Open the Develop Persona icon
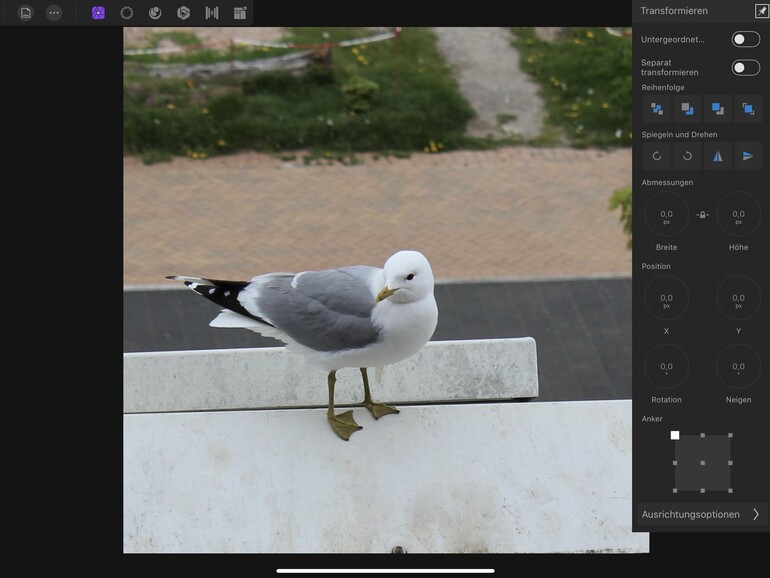This screenshot has width=770, height=578. click(x=184, y=13)
